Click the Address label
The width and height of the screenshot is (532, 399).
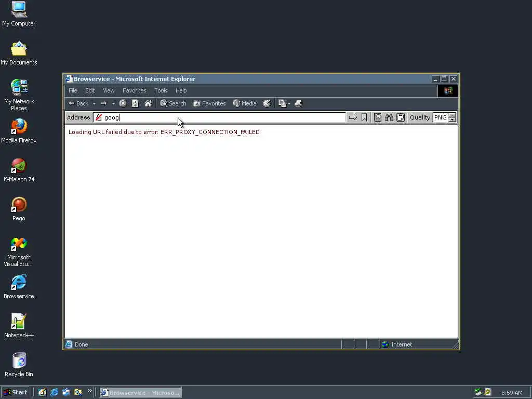click(78, 117)
